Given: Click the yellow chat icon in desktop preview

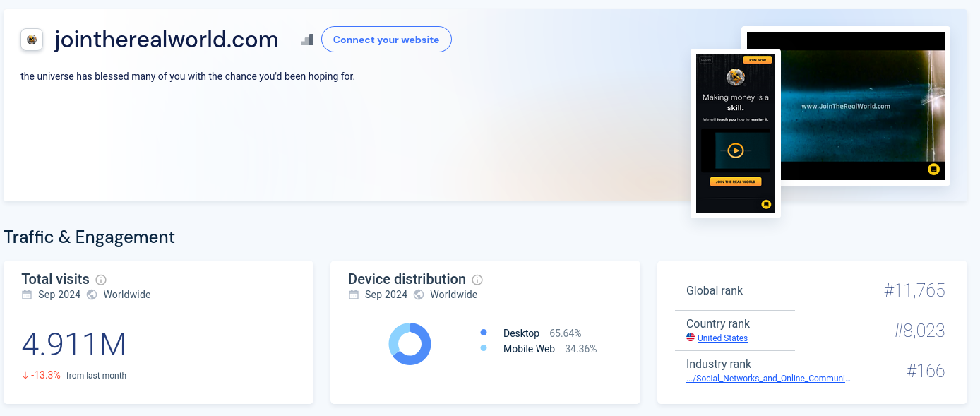Looking at the screenshot, I should point(933,169).
